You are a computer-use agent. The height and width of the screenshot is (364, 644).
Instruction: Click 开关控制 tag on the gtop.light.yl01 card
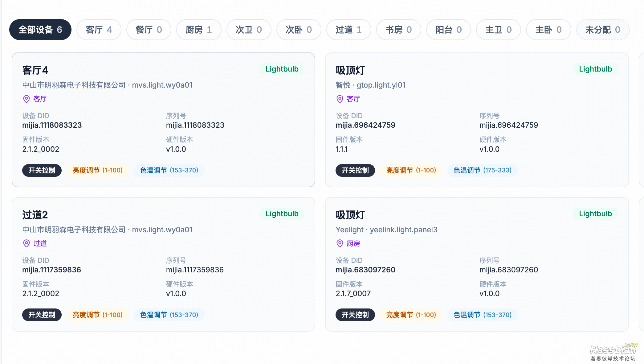[355, 170]
